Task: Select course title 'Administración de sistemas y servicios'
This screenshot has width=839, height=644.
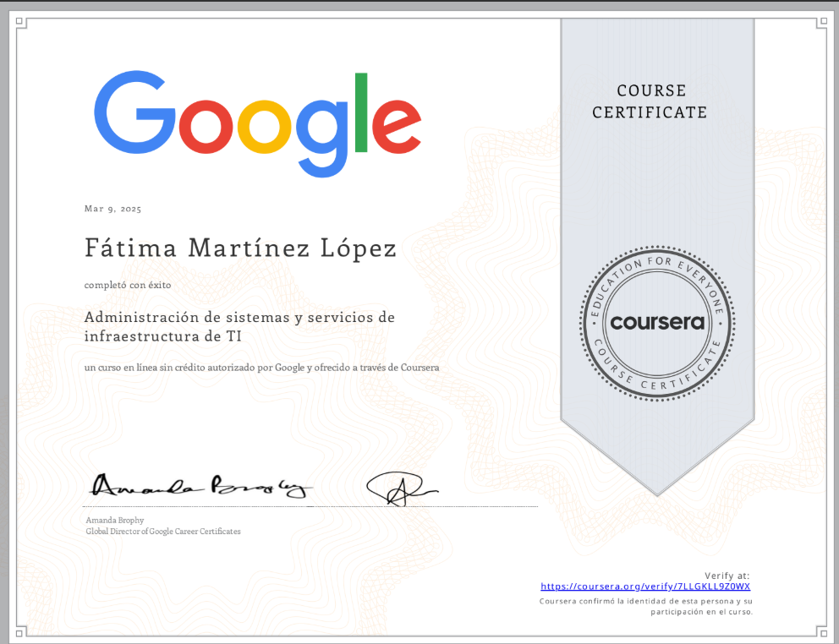Action: pos(239,326)
